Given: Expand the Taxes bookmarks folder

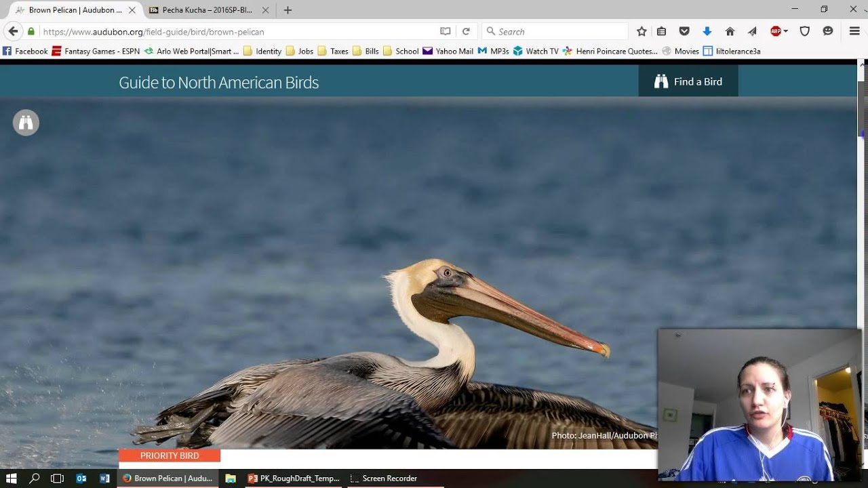Looking at the screenshot, I should pos(333,51).
